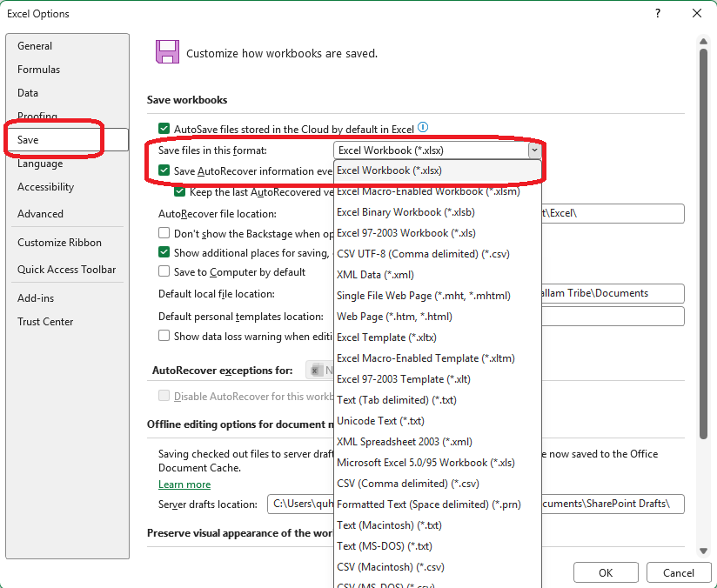Image resolution: width=717 pixels, height=588 pixels.
Task: Open the Save options category
Action: [67, 139]
